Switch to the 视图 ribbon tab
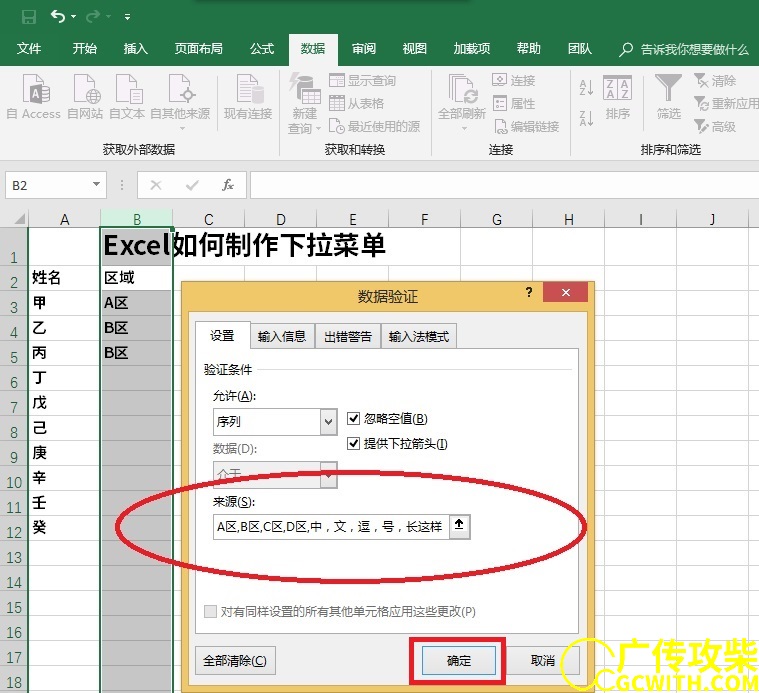 coord(415,49)
